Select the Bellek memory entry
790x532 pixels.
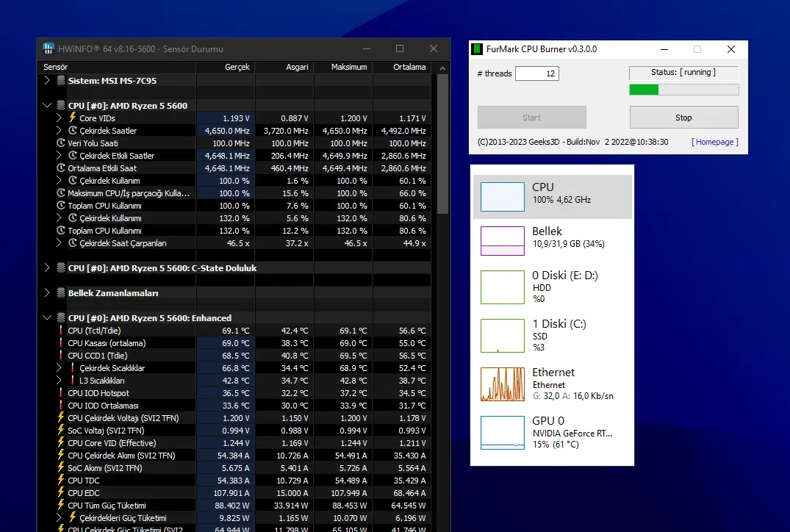(552, 241)
